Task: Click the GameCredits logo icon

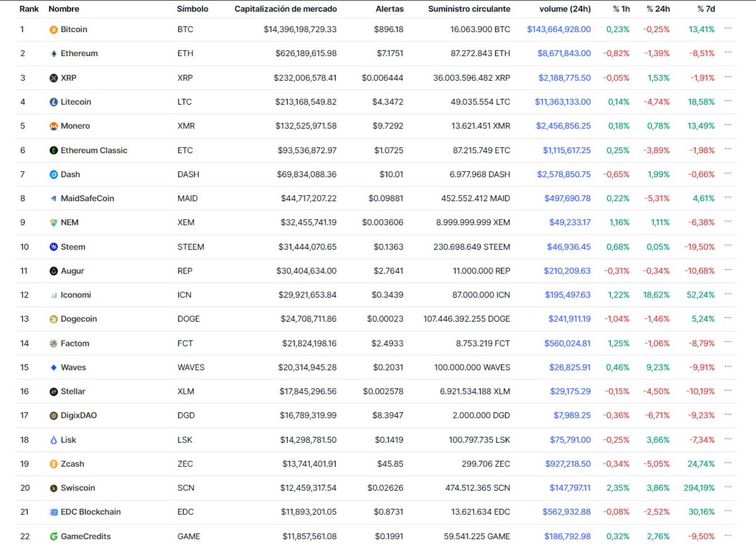Action: pyautogui.click(x=54, y=536)
